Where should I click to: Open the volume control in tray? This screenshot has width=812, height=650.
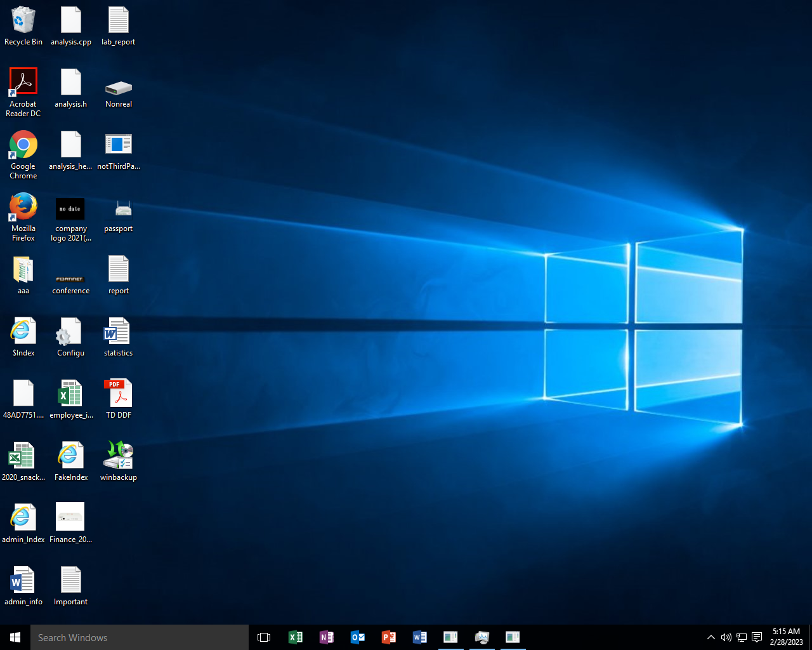pos(726,637)
